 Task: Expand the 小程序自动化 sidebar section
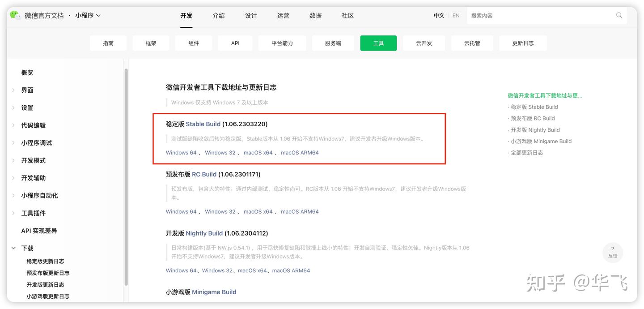13,195
